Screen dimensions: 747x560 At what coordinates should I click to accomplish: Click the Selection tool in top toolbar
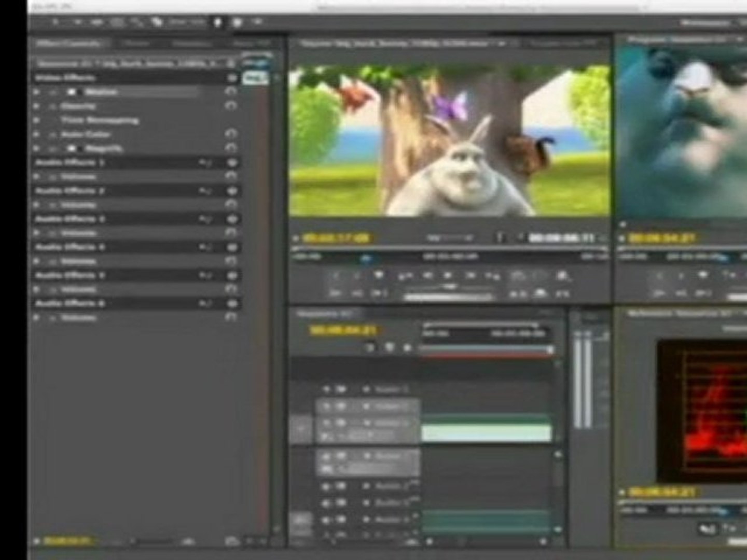tap(56, 22)
